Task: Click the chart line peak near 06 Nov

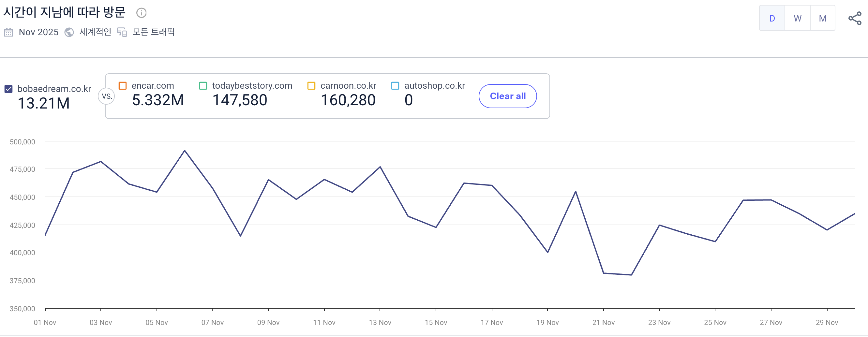Action: click(185, 151)
